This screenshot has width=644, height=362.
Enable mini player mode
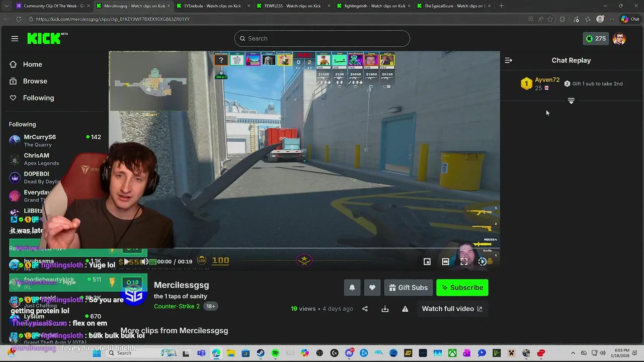[427, 261]
